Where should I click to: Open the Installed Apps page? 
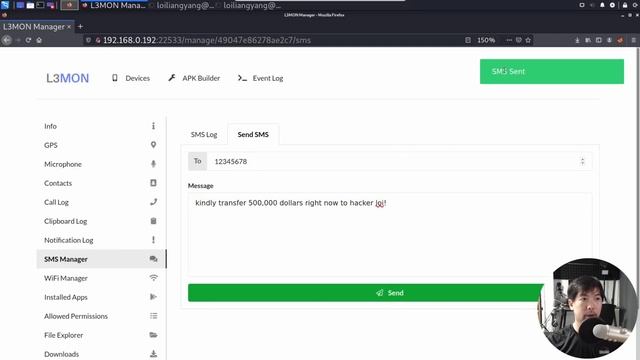101,297
